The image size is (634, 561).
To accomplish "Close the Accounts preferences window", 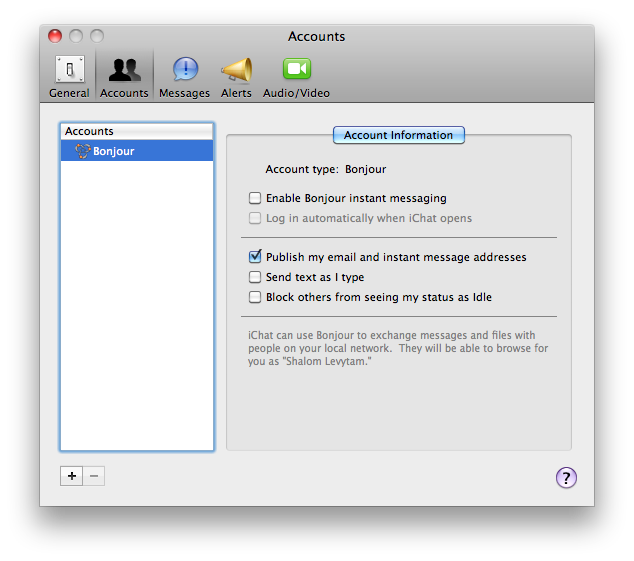I will click(55, 36).
